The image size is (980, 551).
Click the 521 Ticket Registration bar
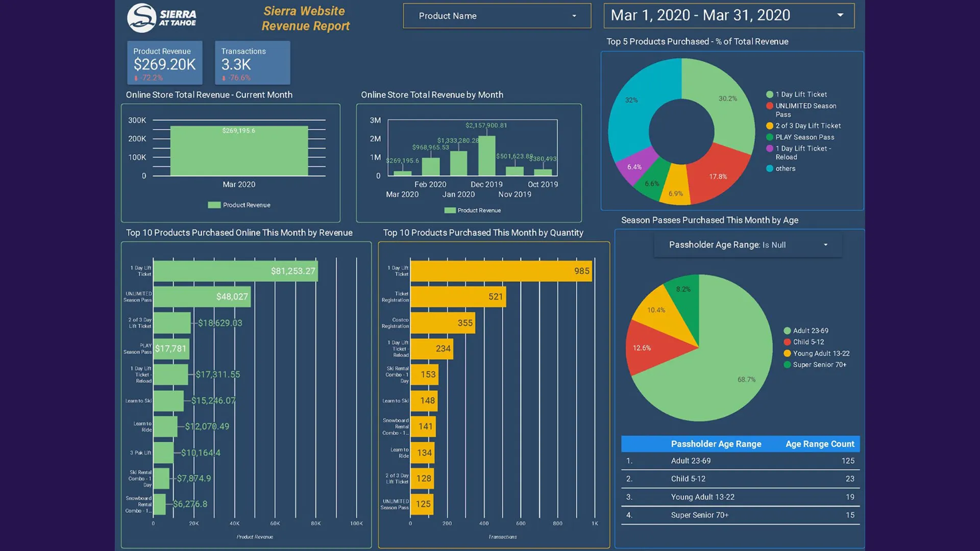(458, 297)
